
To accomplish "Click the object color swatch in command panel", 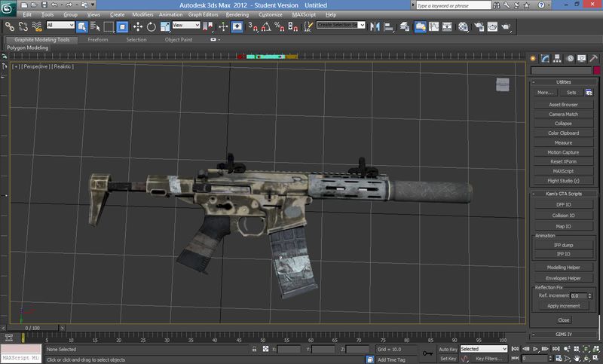I will 595,70.
